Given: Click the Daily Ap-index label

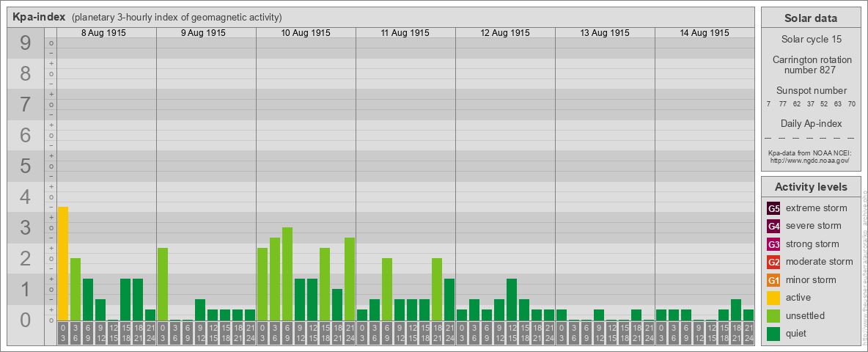Looking at the screenshot, I should pos(811,123).
